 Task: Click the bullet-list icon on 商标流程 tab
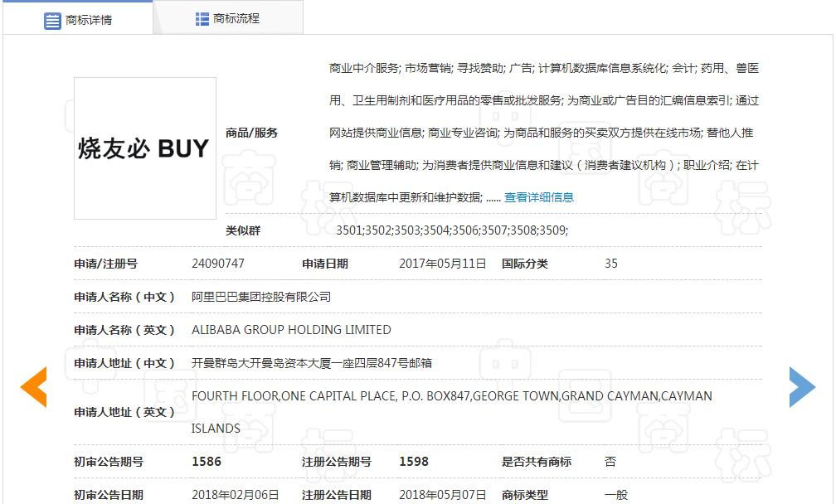tap(202, 19)
